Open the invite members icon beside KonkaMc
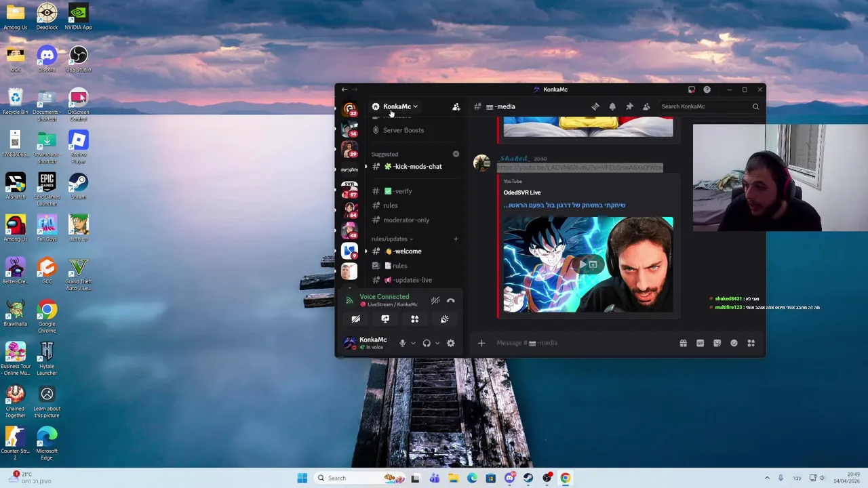Viewport: 868px width, 488px height. click(456, 106)
